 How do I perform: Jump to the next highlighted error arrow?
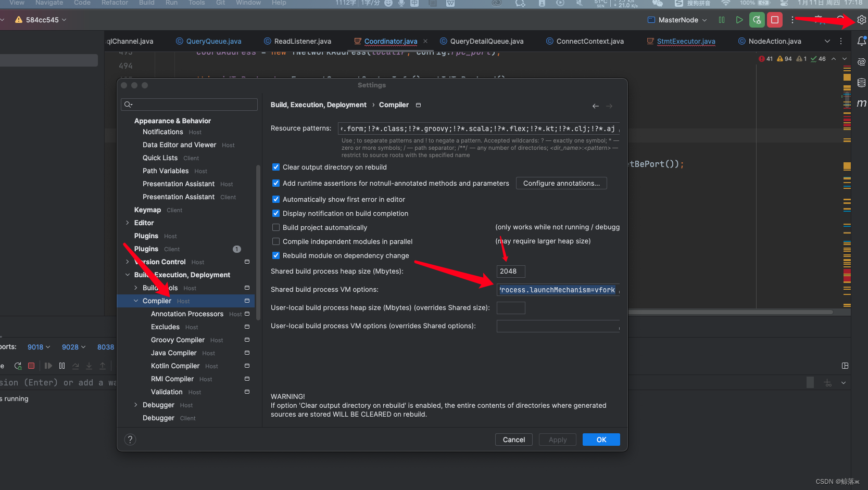[x=845, y=59]
